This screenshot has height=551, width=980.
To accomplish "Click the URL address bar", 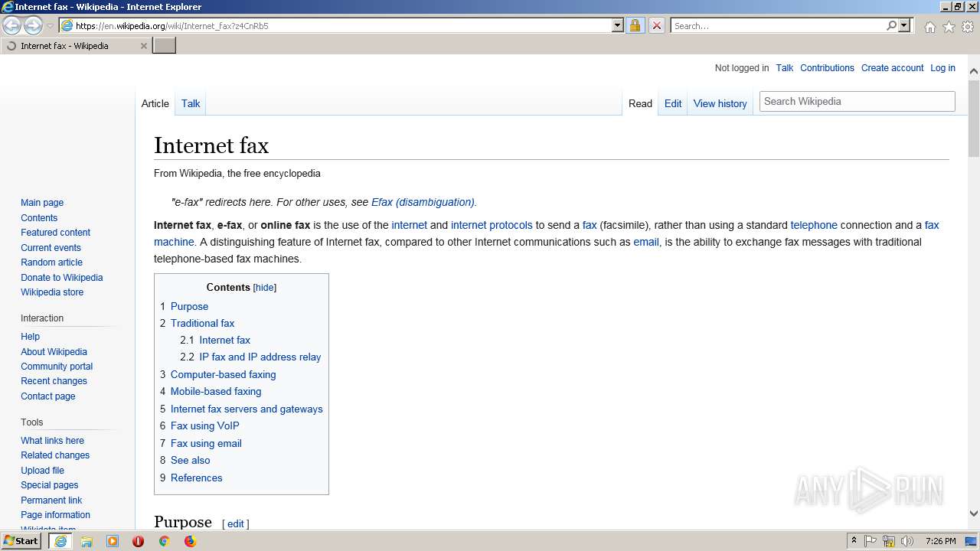I will [342, 25].
